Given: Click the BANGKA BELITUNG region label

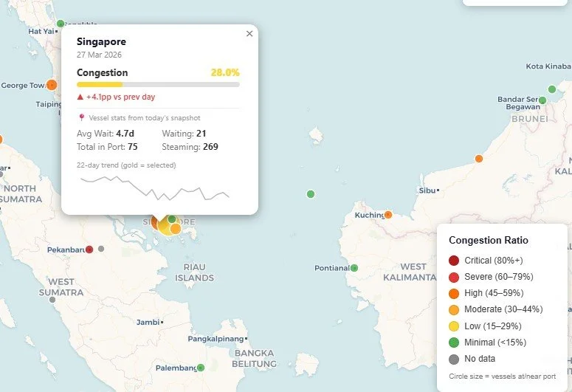Looking at the screenshot, I should coord(254,359).
